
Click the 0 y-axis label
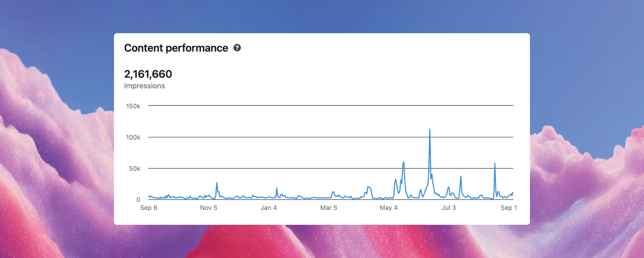pos(138,200)
